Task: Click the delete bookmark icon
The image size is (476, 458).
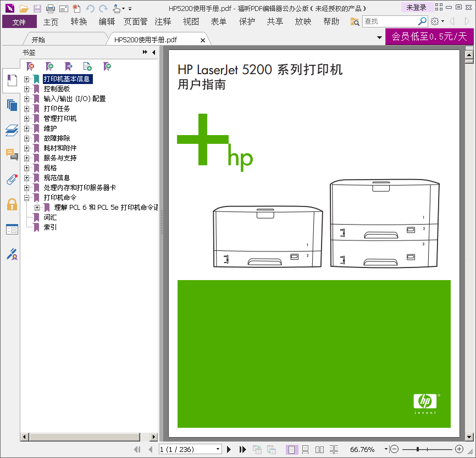Action: [30, 66]
